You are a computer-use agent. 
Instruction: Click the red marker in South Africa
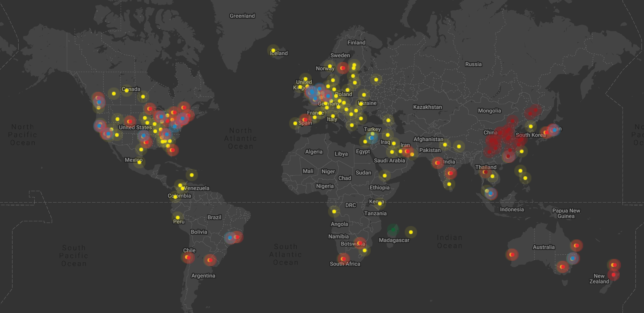click(343, 259)
